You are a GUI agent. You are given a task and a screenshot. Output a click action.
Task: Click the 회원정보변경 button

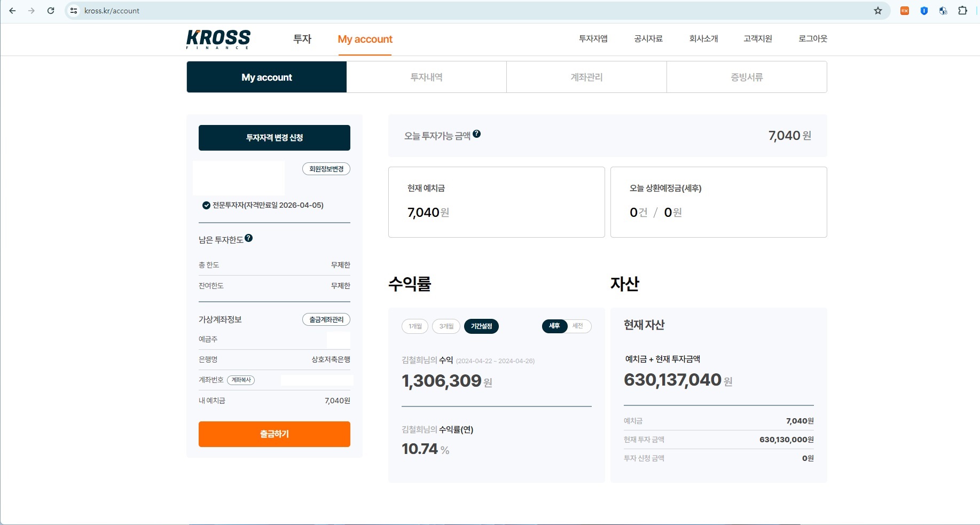point(326,169)
